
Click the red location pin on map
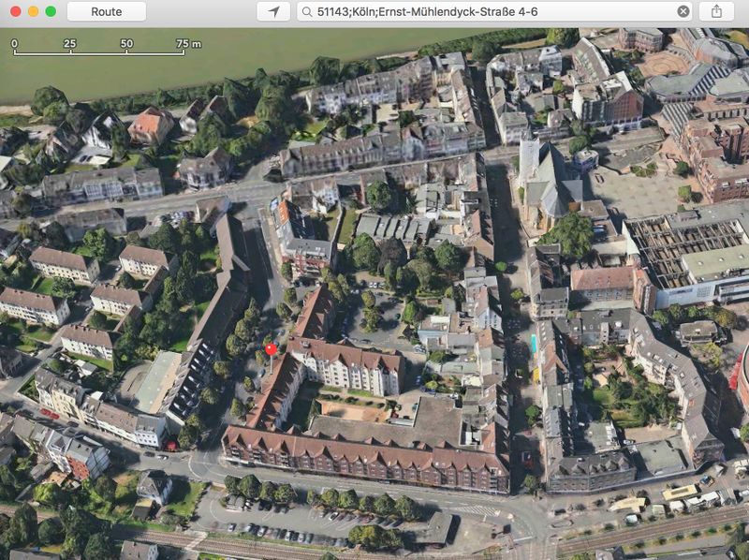tap(271, 349)
